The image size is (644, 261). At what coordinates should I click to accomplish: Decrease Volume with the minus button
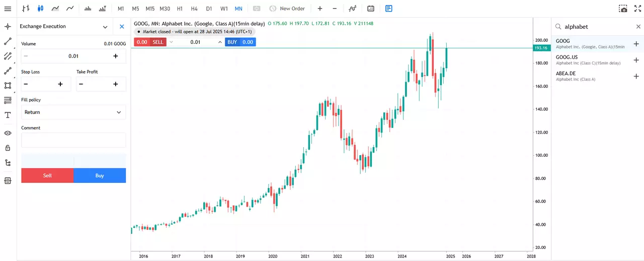[x=26, y=56]
